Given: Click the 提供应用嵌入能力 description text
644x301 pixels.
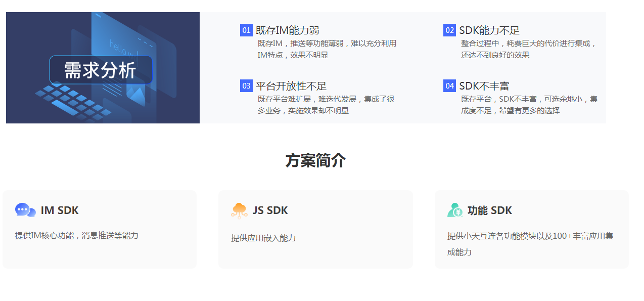Looking at the screenshot, I should 263,238.
